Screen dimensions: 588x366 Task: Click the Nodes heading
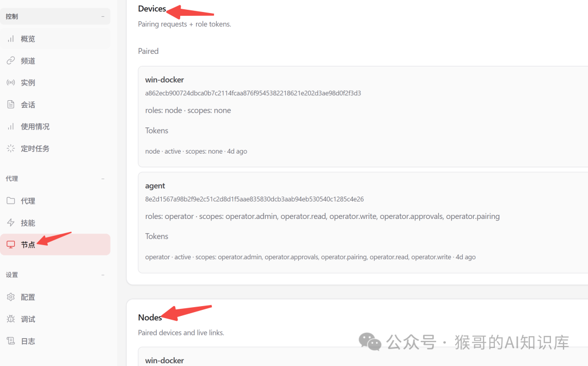click(x=150, y=317)
